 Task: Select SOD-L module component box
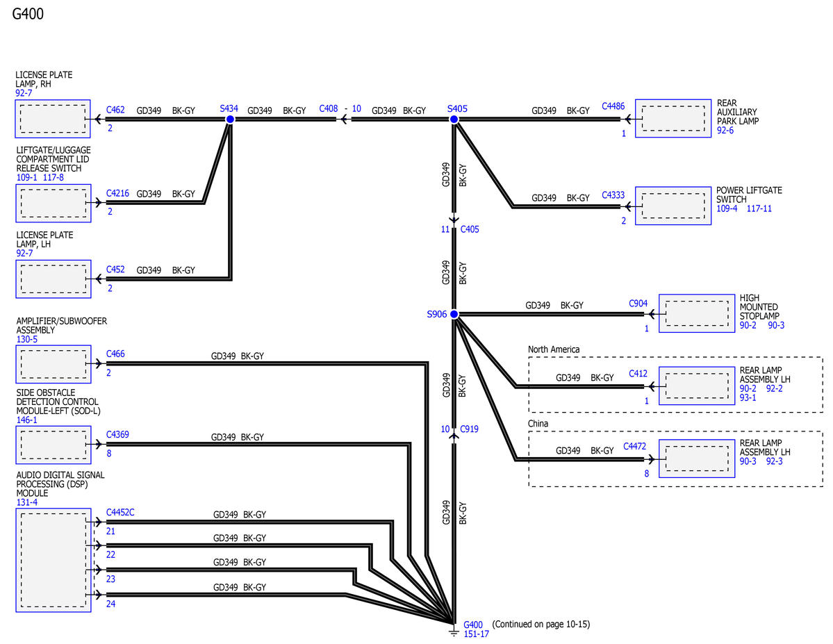pyautogui.click(x=53, y=445)
